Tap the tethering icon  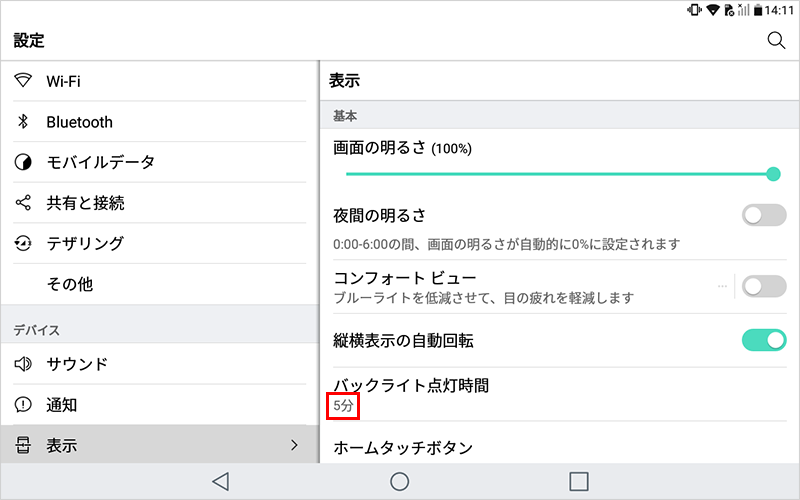[x=23, y=243]
